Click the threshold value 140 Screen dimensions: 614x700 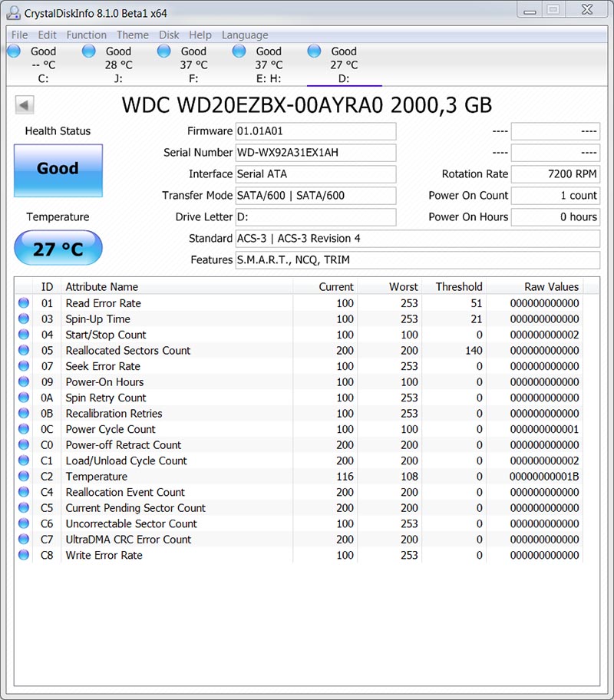[474, 351]
